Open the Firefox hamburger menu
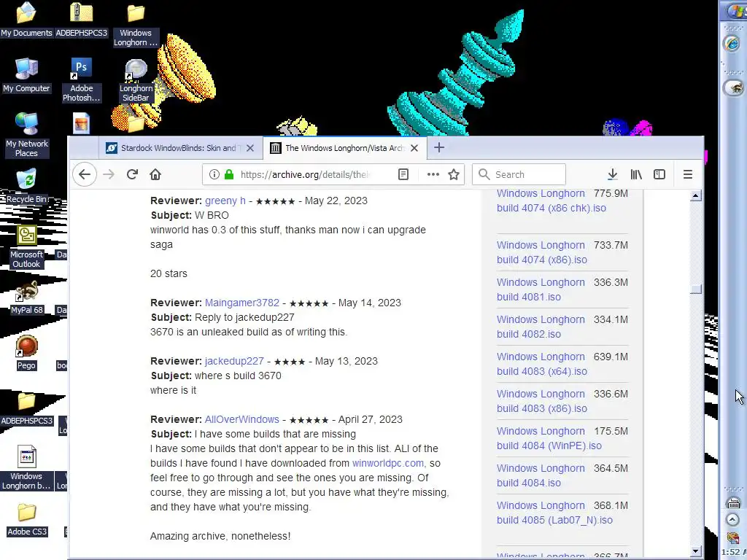 coord(687,174)
